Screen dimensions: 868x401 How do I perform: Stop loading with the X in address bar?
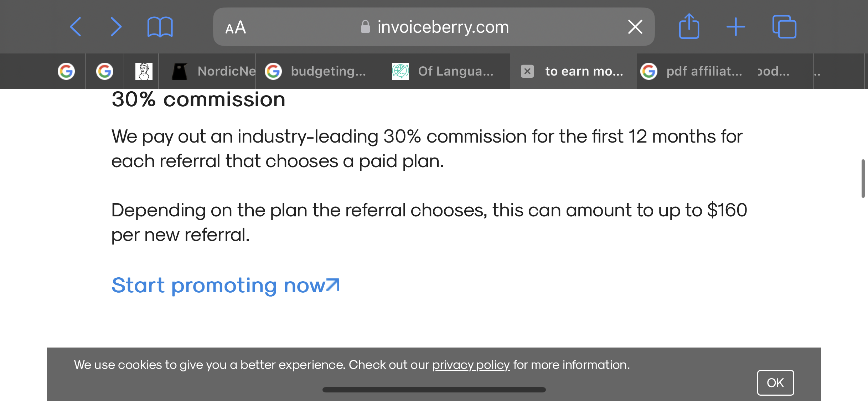point(635,27)
